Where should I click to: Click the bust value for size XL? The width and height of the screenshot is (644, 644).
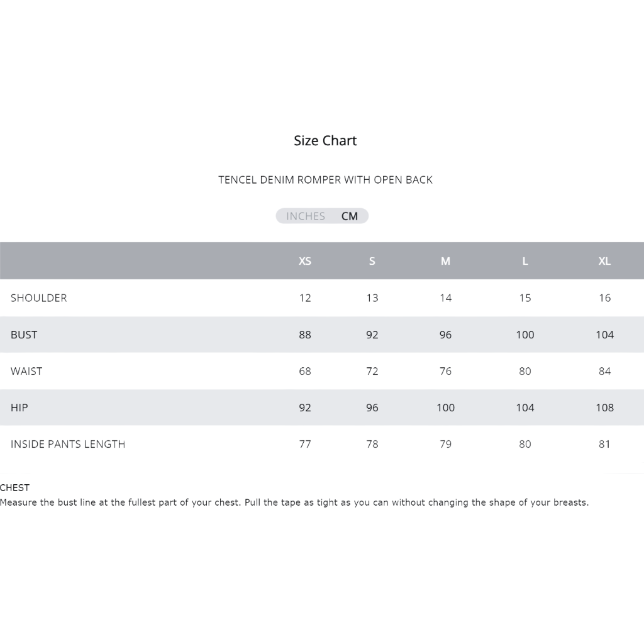click(x=604, y=335)
